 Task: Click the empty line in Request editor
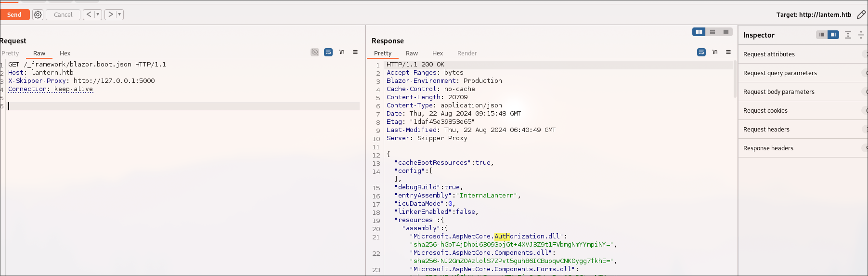183,106
